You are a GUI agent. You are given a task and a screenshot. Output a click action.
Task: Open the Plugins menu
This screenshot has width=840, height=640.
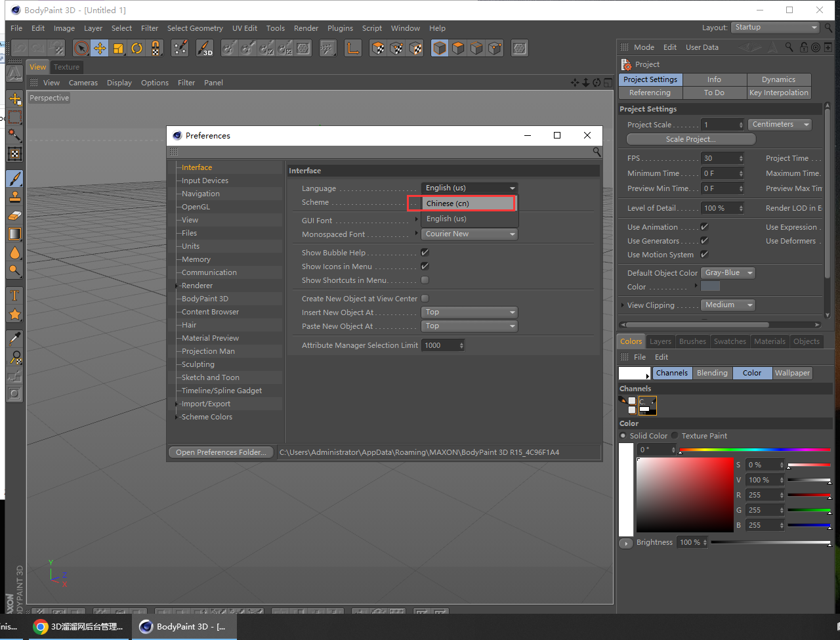[x=340, y=28]
